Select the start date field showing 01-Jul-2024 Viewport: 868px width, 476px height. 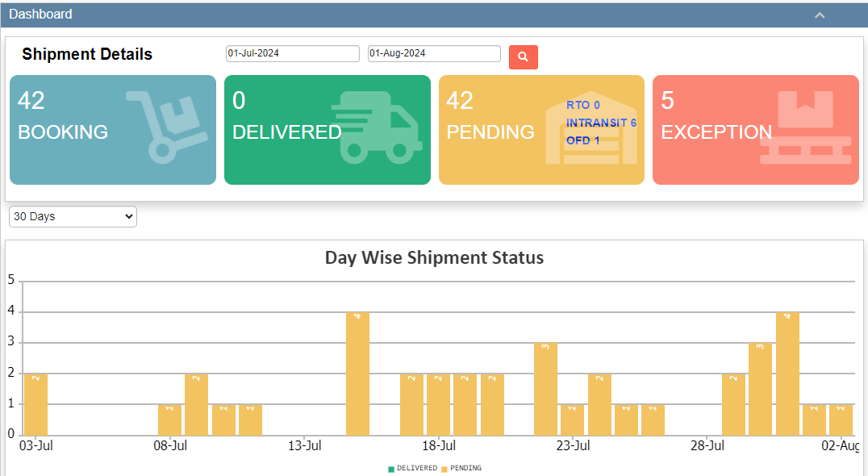click(x=292, y=53)
